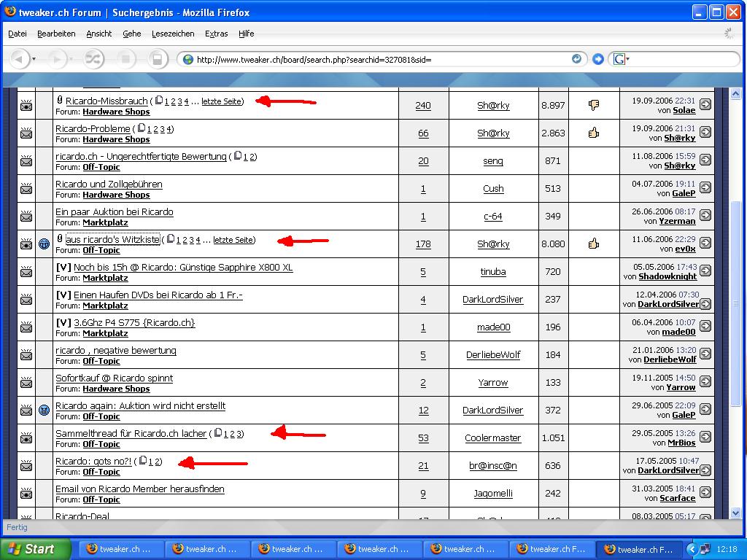This screenshot has width=747, height=560.
Task: Click smiley icon on Witzkiste thread row
Action: coord(44,244)
